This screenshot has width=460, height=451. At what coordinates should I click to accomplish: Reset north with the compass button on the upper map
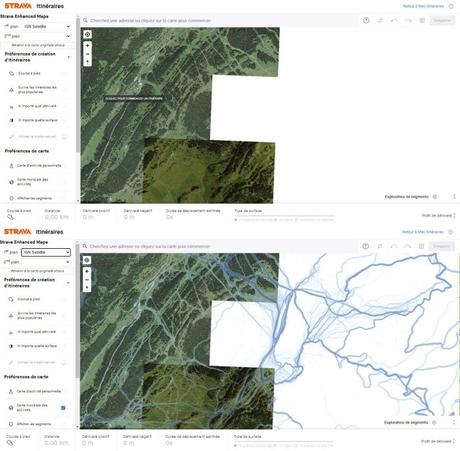coord(88,62)
